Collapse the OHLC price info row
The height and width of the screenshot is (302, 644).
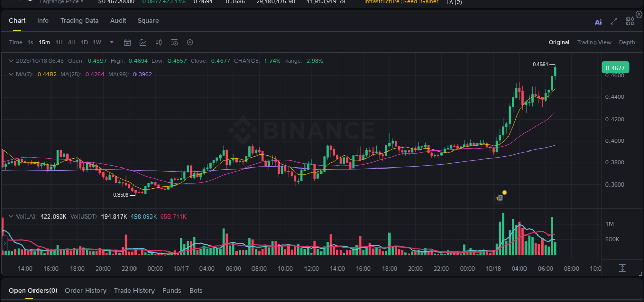tap(10, 60)
